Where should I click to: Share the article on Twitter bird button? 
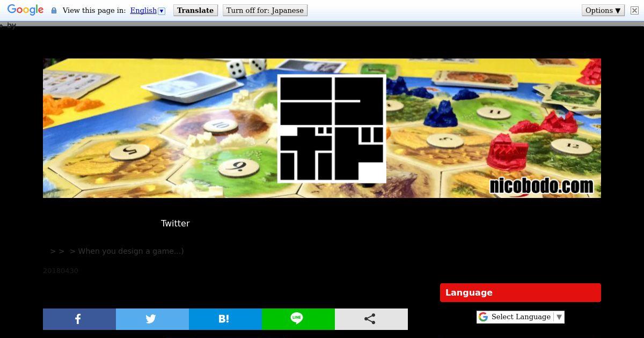[x=152, y=319]
